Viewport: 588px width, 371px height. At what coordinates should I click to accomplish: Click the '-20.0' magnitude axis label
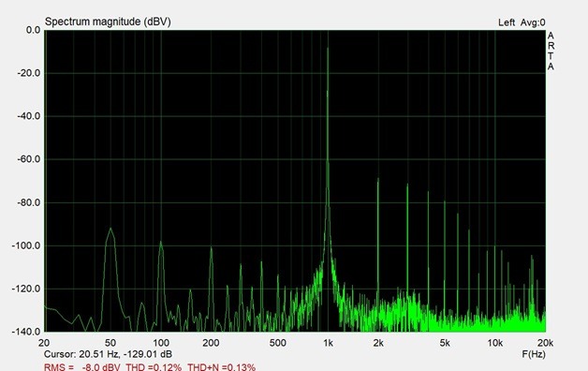tap(29, 73)
